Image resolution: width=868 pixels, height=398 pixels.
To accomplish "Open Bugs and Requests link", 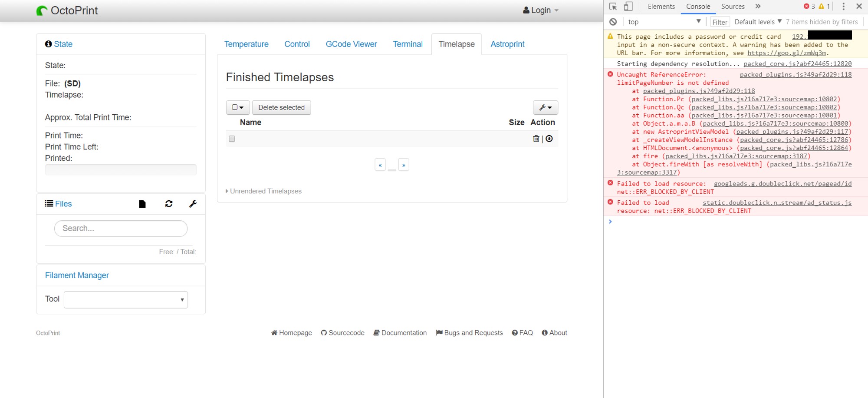I will tap(469, 333).
